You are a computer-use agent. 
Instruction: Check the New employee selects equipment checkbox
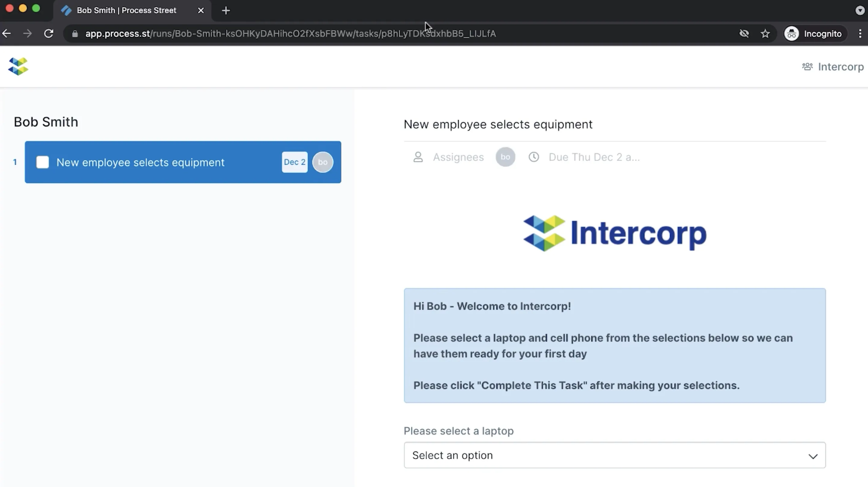[42, 162]
